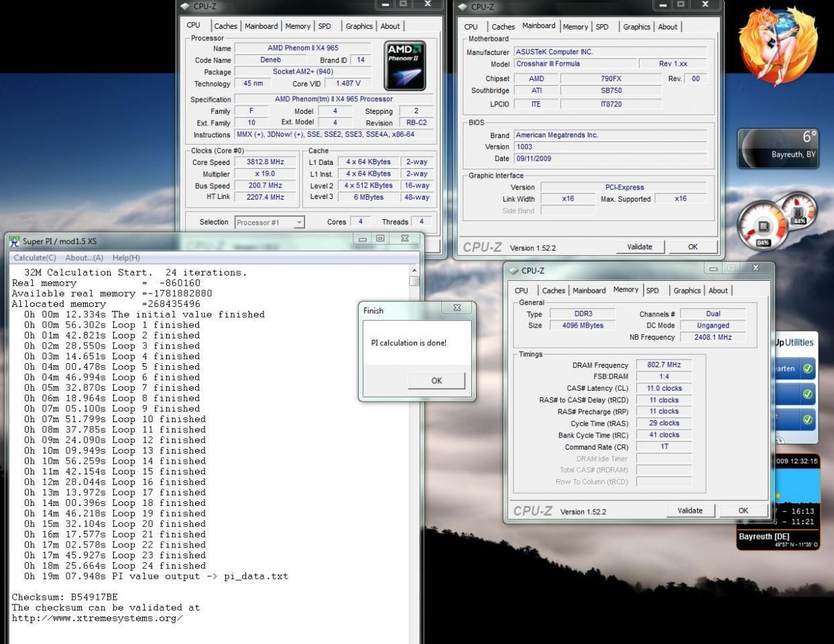Close the Finish dialog with its X button
Viewport: 834px width, 644px height.
(457, 308)
